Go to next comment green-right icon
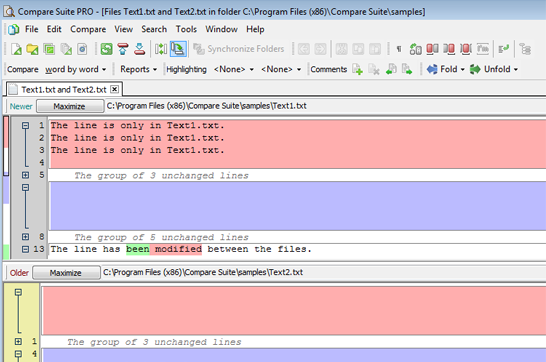The width and height of the screenshot is (546, 362). 407,69
